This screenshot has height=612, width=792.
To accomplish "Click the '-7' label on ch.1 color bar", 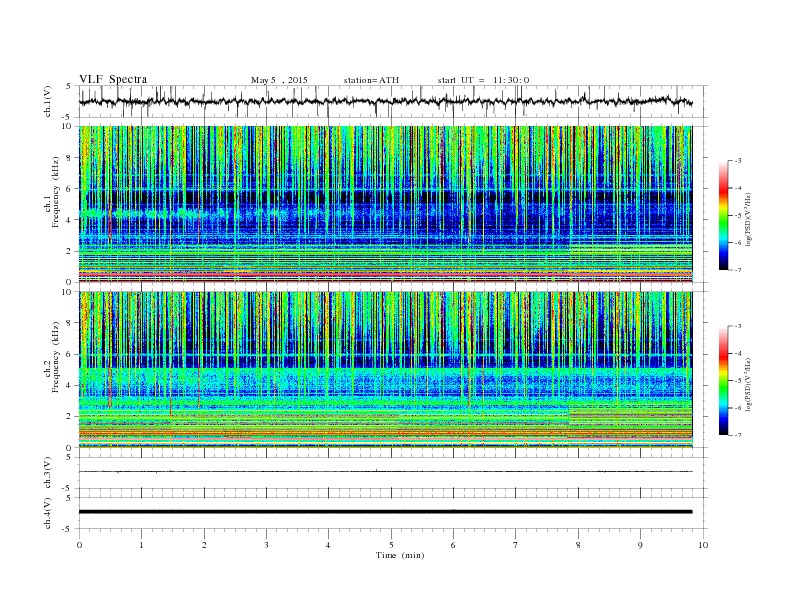I will coord(738,270).
